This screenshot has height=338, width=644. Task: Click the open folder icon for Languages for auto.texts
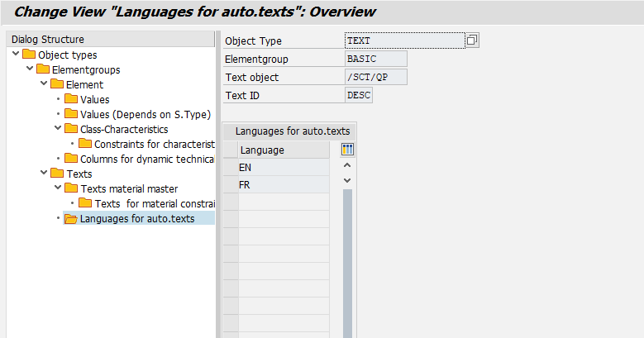point(71,219)
